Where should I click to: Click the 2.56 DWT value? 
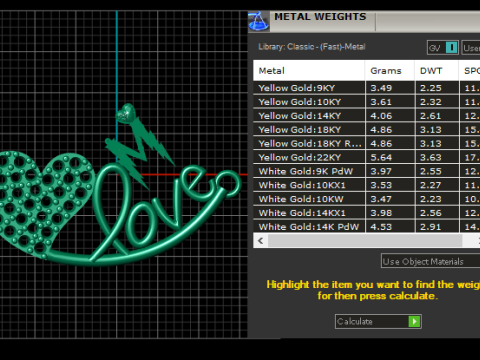[x=431, y=213]
